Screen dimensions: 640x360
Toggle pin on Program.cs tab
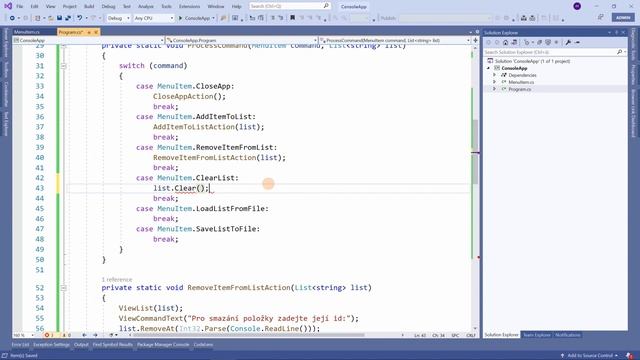click(x=89, y=32)
